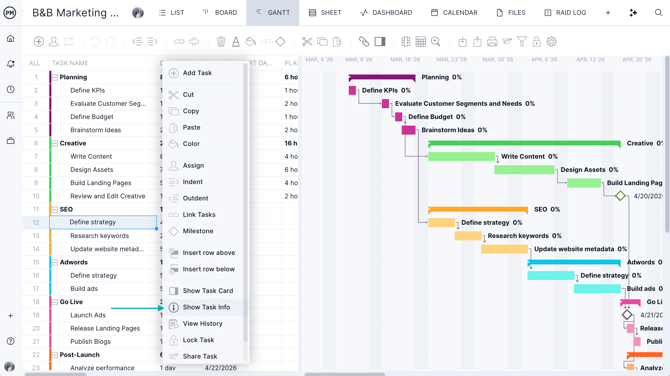Image resolution: width=670 pixels, height=376 pixels.
Task: Click the help question mark icon
Action: 11,341
